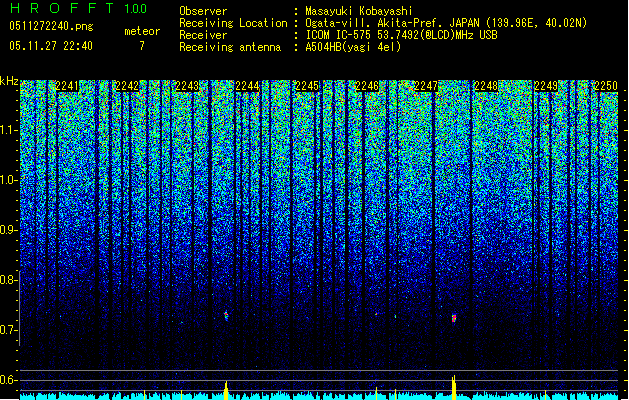Click the bright meteor echo after 2247
The width and height of the screenshot is (629, 400).
tap(454, 318)
